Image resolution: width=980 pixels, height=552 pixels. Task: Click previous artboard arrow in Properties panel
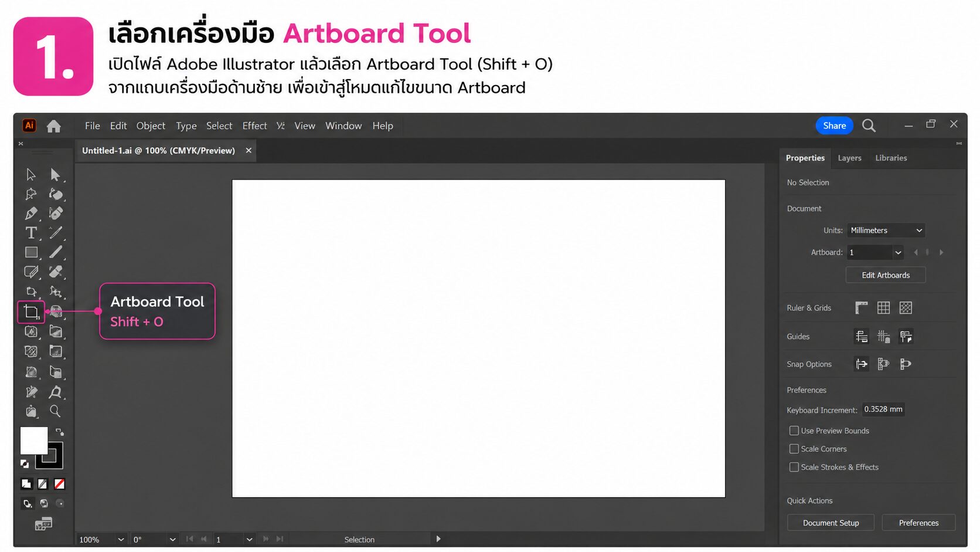(916, 252)
